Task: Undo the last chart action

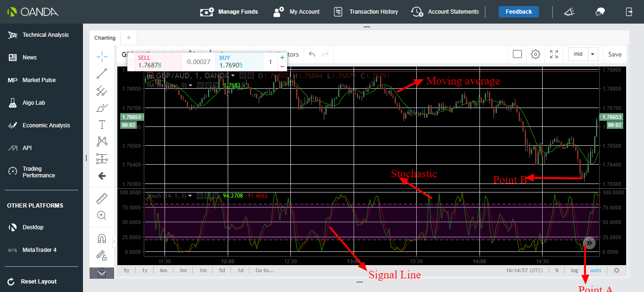Action: [x=312, y=54]
